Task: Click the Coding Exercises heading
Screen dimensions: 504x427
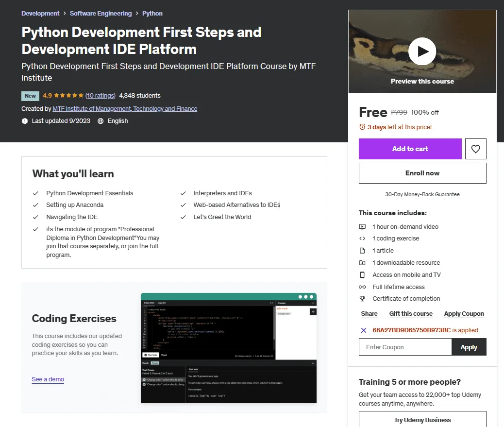Action: click(74, 318)
